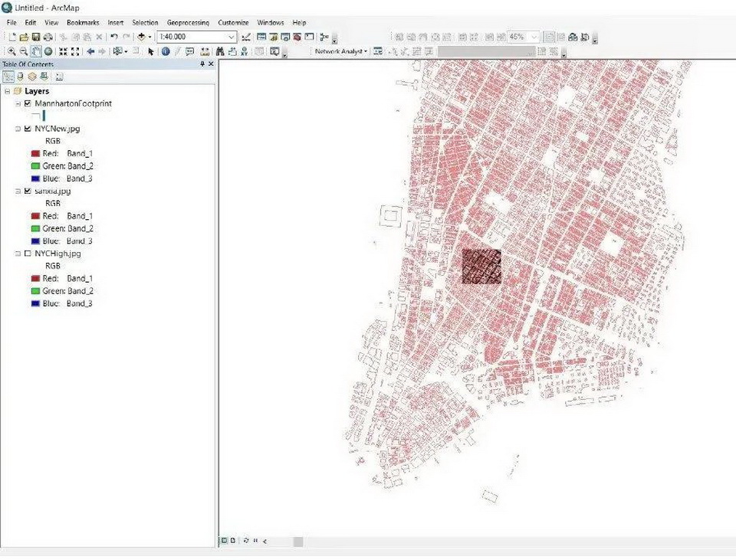
Task: Click the Full Extent globe icon
Action: [x=48, y=51]
